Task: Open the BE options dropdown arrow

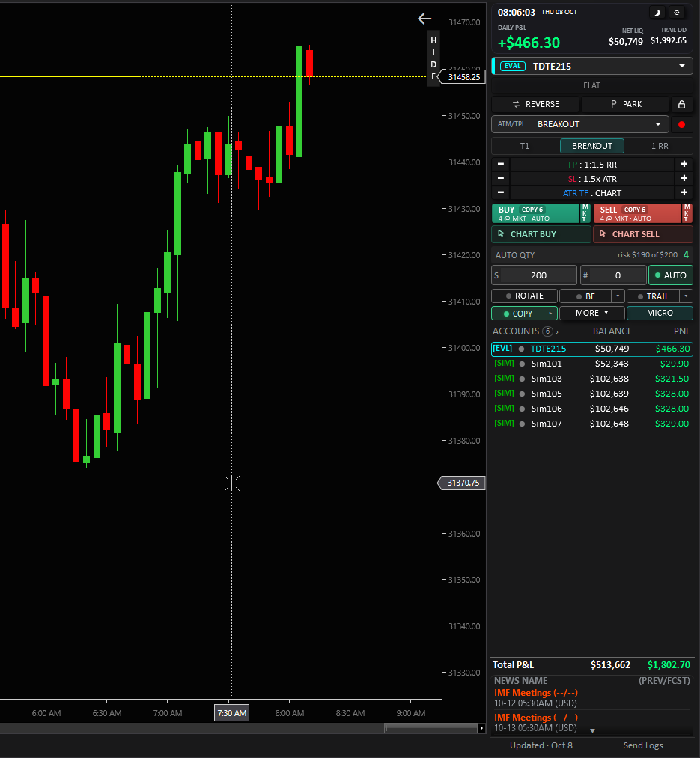Action: point(618,296)
